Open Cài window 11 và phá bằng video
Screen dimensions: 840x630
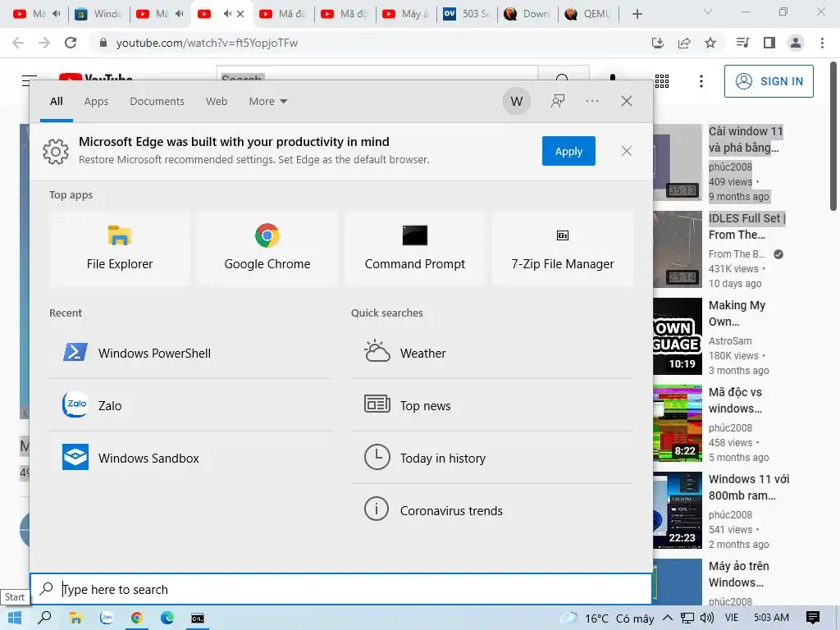click(x=677, y=162)
